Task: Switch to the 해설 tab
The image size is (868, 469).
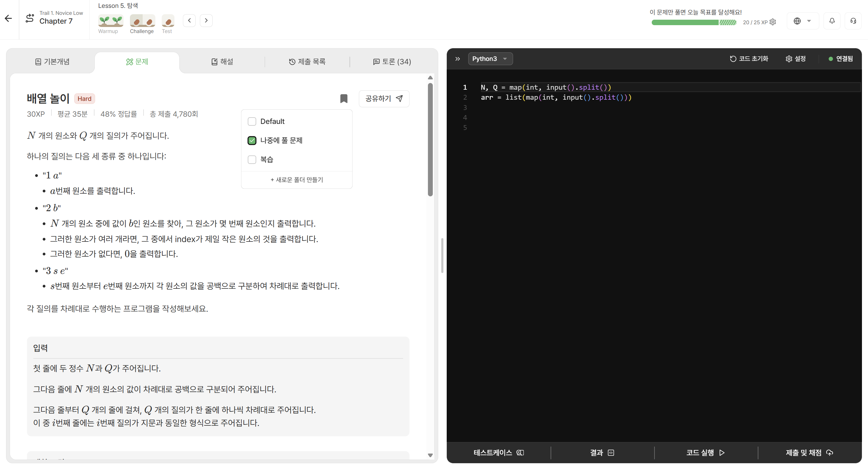Action: point(222,62)
